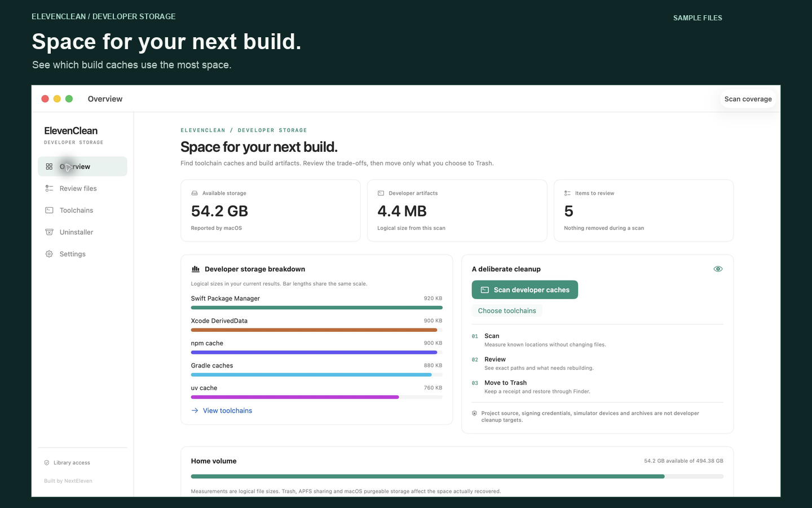Click the Built by NextEleven text

pyautogui.click(x=68, y=481)
